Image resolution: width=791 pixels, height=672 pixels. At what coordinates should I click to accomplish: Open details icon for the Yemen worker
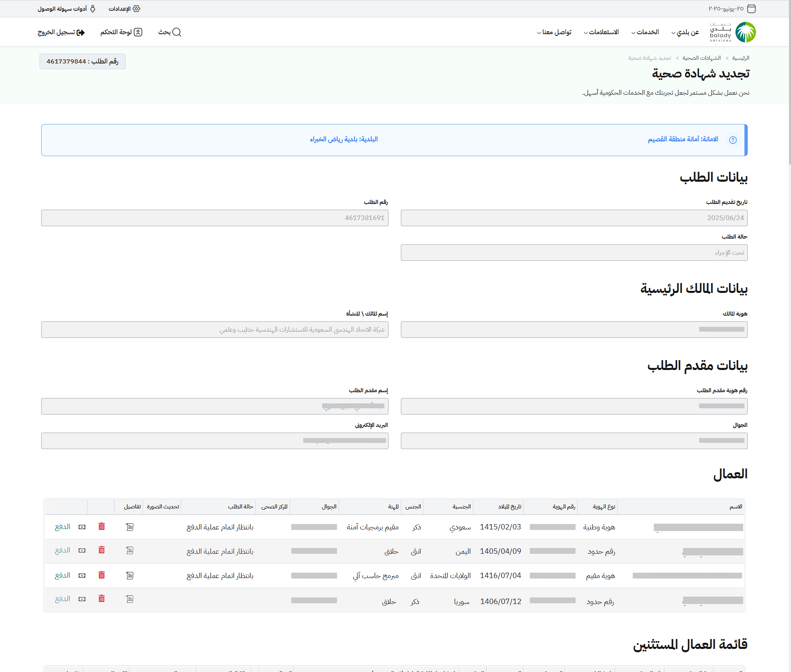click(x=129, y=550)
